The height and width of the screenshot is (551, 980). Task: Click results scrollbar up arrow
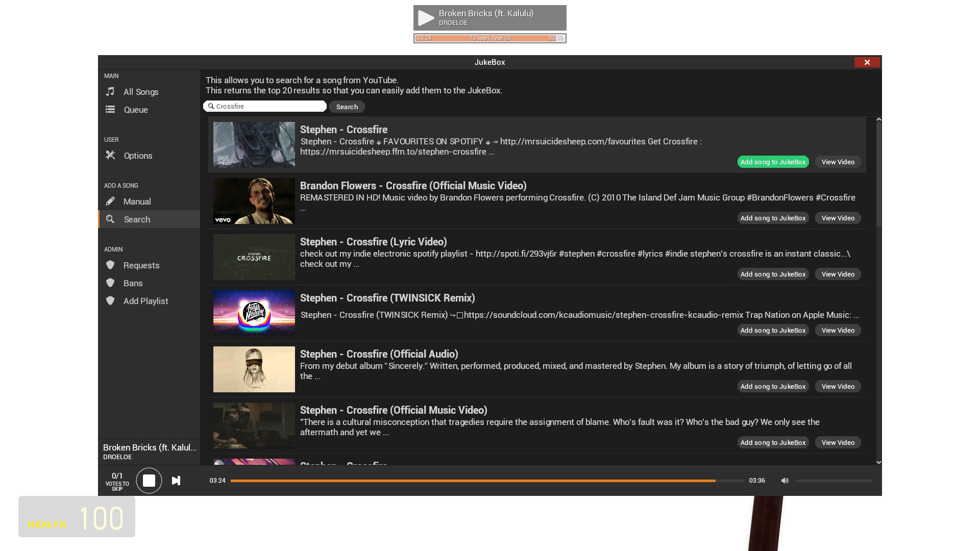pos(879,119)
